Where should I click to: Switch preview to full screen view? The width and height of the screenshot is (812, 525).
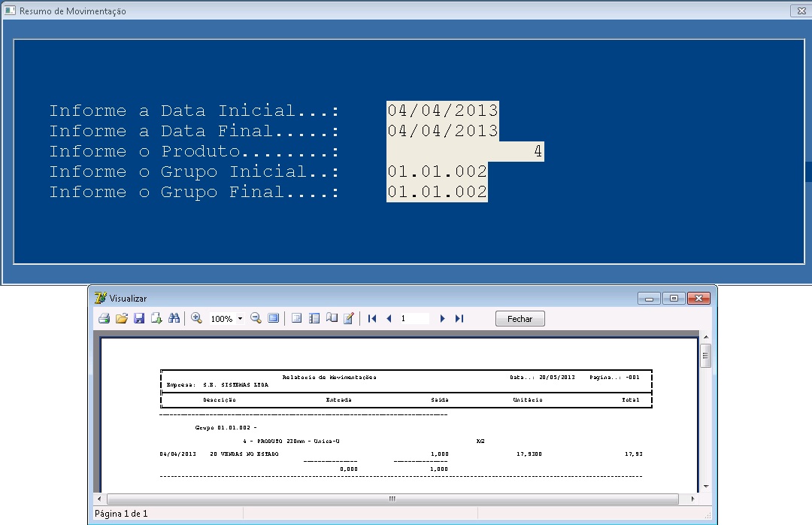tap(273, 319)
